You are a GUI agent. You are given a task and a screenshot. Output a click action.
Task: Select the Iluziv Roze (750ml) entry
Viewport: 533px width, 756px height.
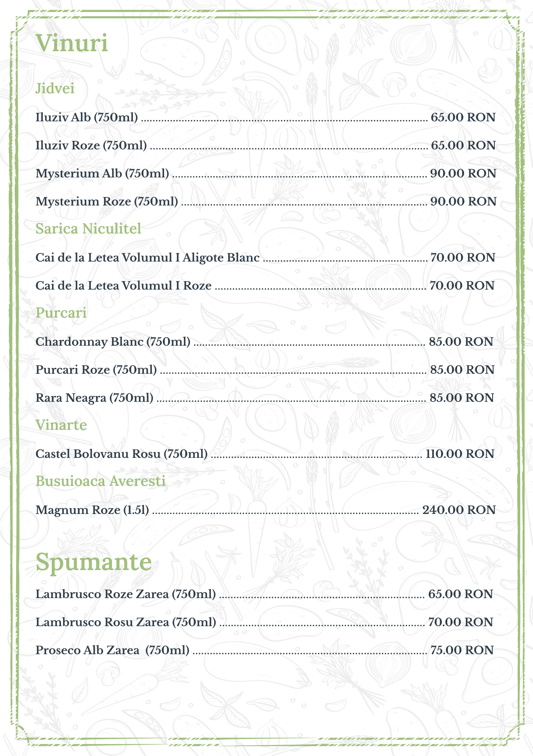[91, 145]
